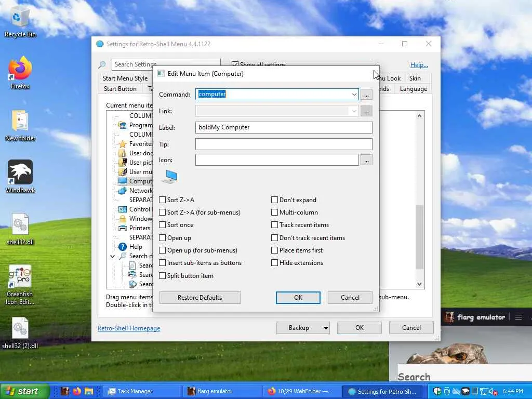The width and height of the screenshot is (532, 399).
Task: Click the security shield tray icon
Action: (x=437, y=391)
